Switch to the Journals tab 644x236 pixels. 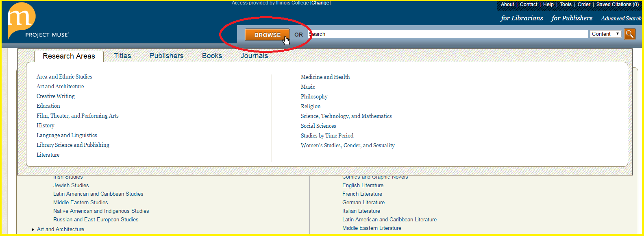click(254, 56)
